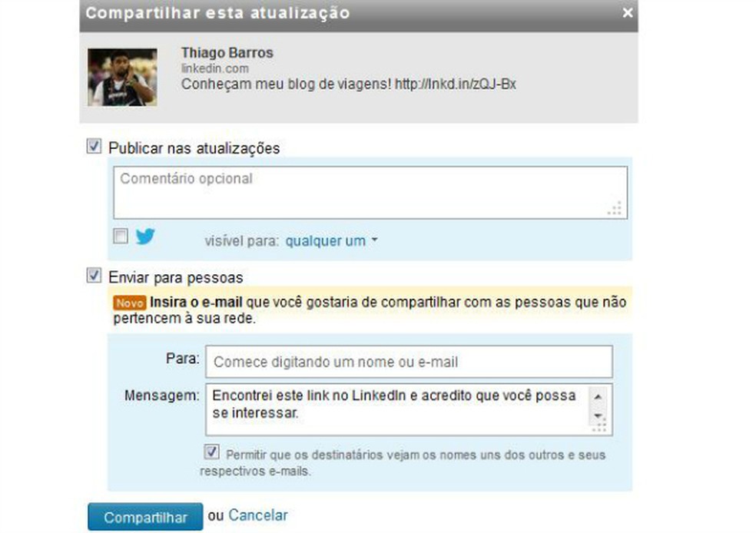Focus the Para recipient field

409,362
